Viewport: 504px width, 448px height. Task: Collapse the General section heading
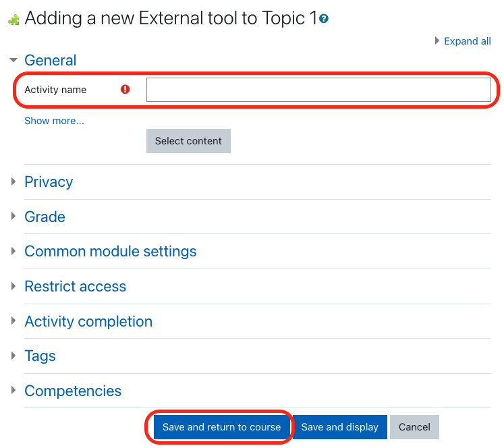tap(50, 60)
